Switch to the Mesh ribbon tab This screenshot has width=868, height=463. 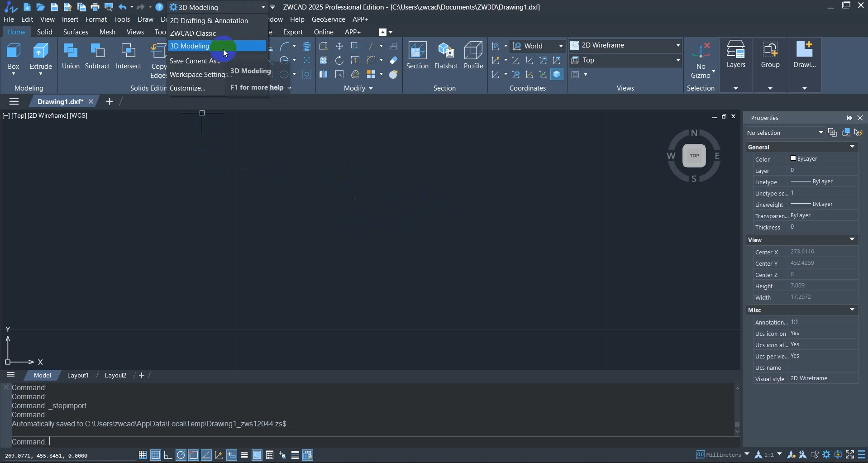107,32
